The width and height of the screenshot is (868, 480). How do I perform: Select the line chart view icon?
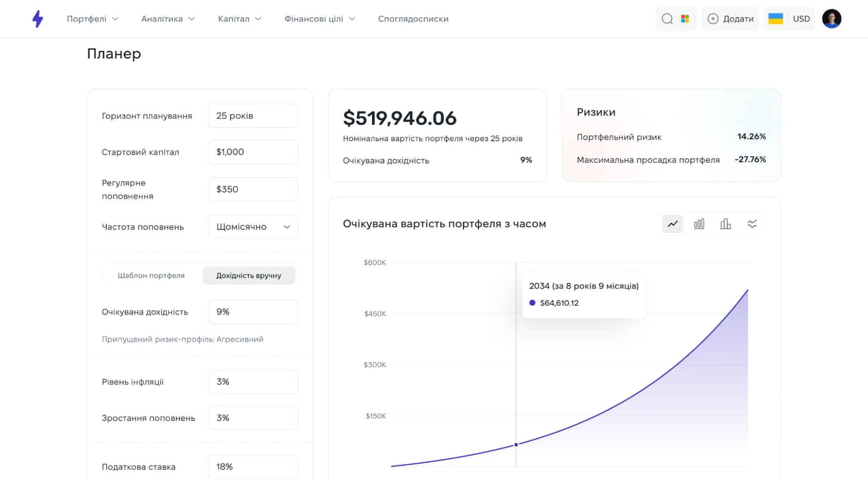point(673,224)
